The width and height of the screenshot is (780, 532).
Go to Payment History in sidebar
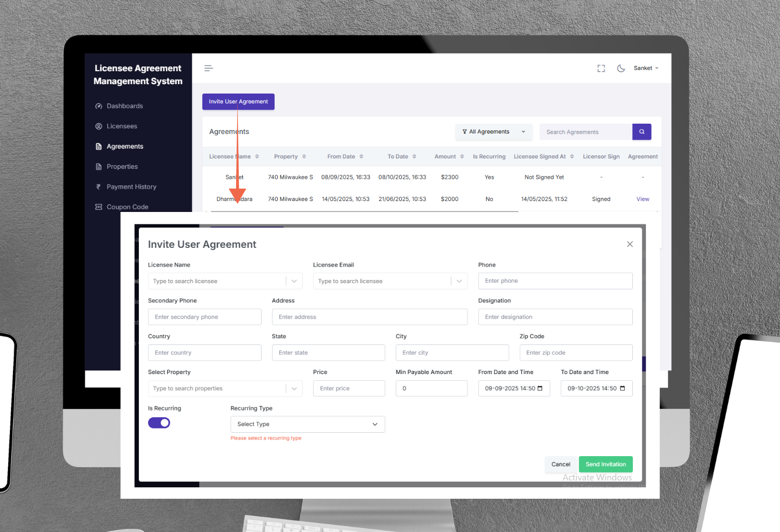coord(131,187)
